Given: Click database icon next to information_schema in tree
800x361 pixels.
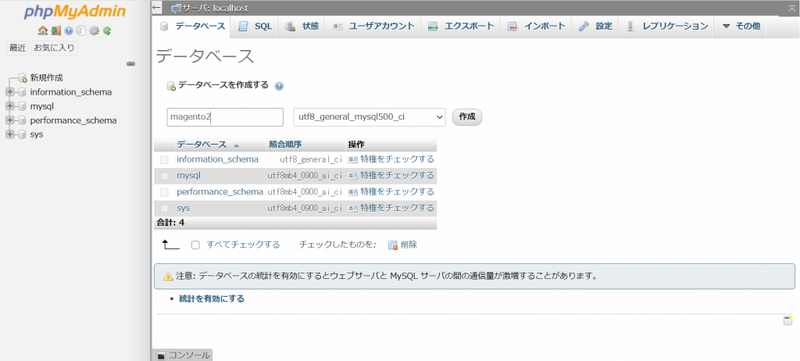Looking at the screenshot, I should pos(21,92).
